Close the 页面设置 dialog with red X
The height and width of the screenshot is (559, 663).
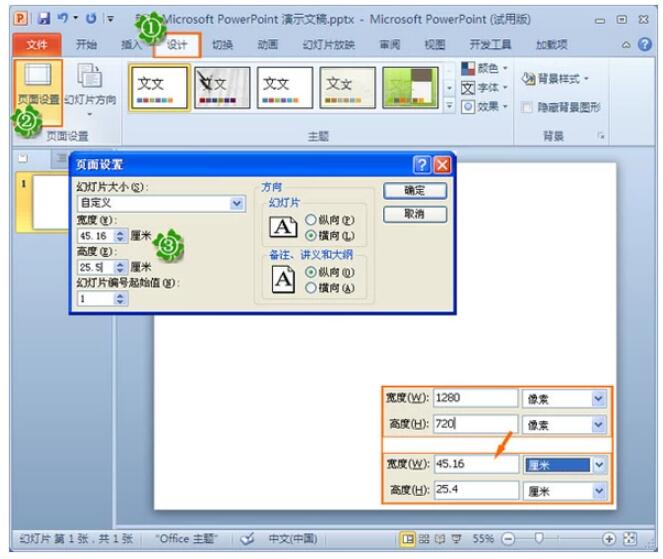[x=442, y=165]
